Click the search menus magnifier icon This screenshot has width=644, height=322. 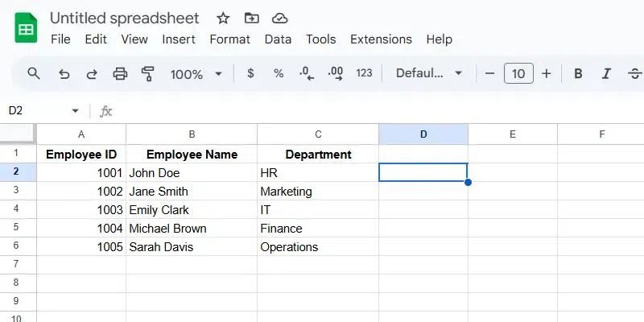(x=34, y=73)
